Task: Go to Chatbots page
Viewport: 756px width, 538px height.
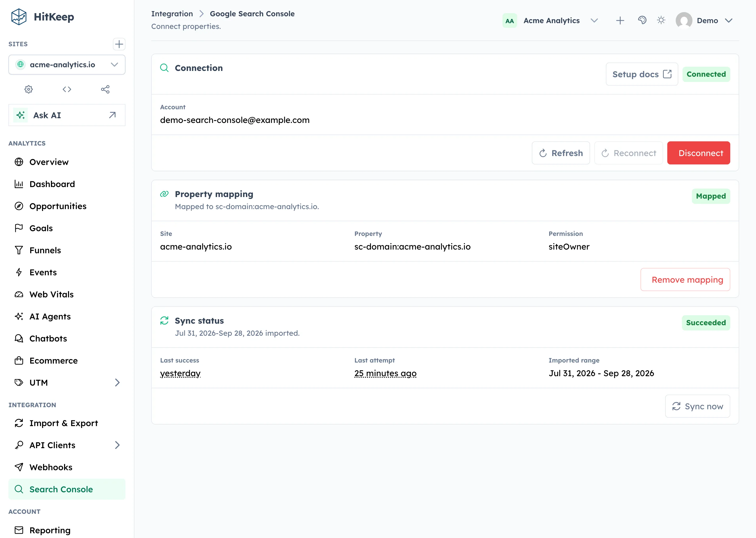Action: pyautogui.click(x=67, y=339)
